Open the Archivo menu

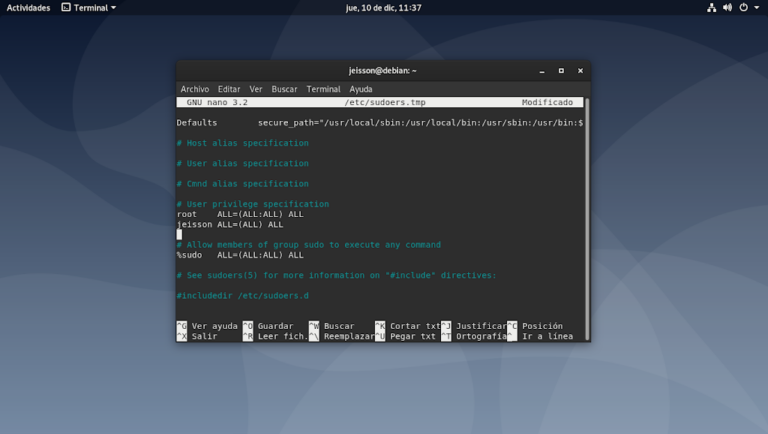coord(194,89)
